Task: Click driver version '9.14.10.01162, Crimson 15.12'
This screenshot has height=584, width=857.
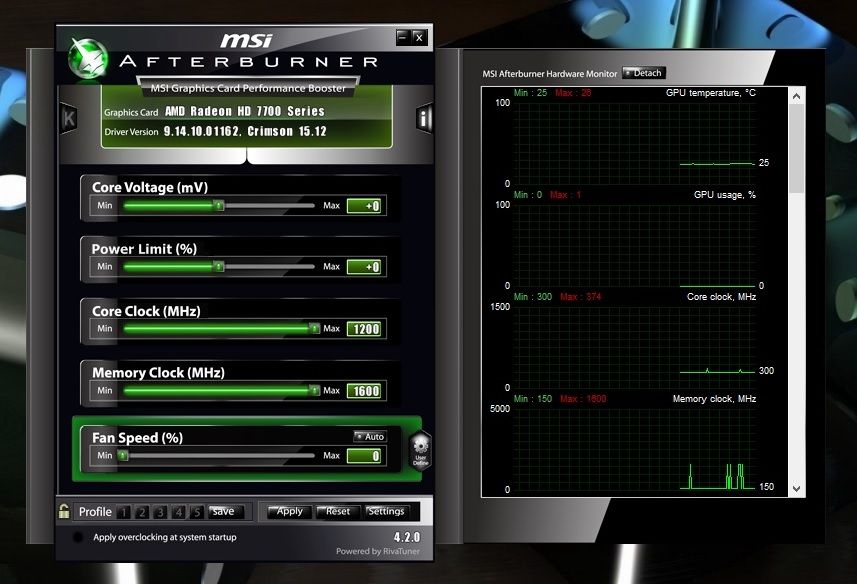Action: click(x=245, y=132)
